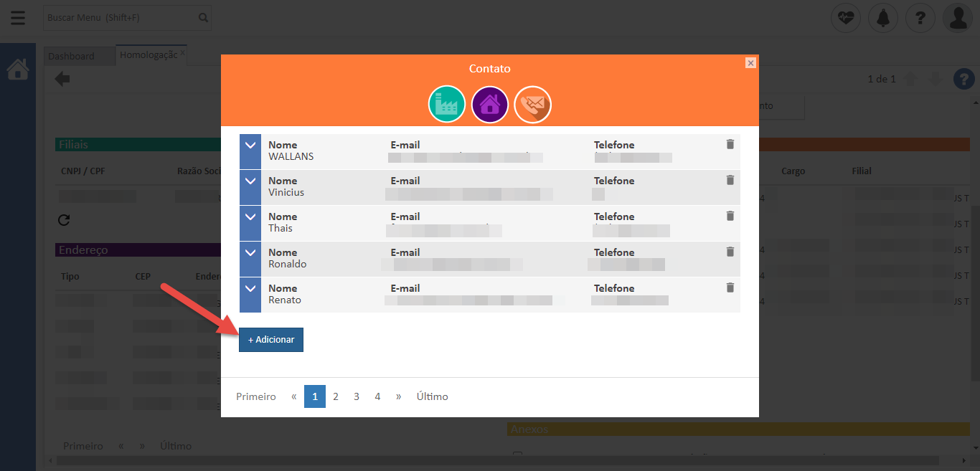980x471 pixels.
Task: Click the + Adicionar button
Action: tap(271, 340)
